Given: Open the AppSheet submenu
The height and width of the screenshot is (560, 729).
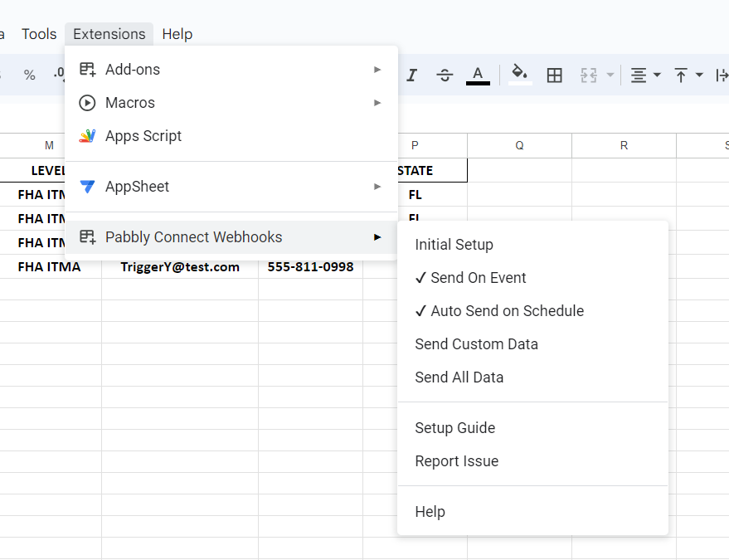Looking at the screenshot, I should pyautogui.click(x=231, y=187).
